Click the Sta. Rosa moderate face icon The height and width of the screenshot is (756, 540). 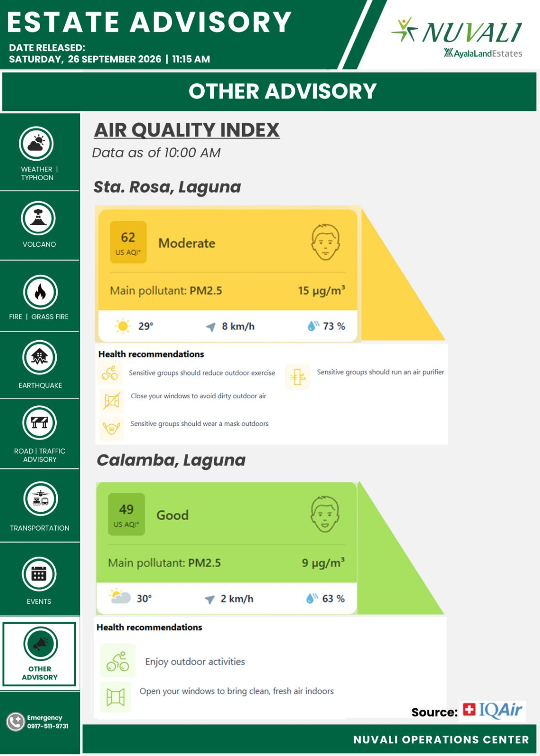coord(325,242)
